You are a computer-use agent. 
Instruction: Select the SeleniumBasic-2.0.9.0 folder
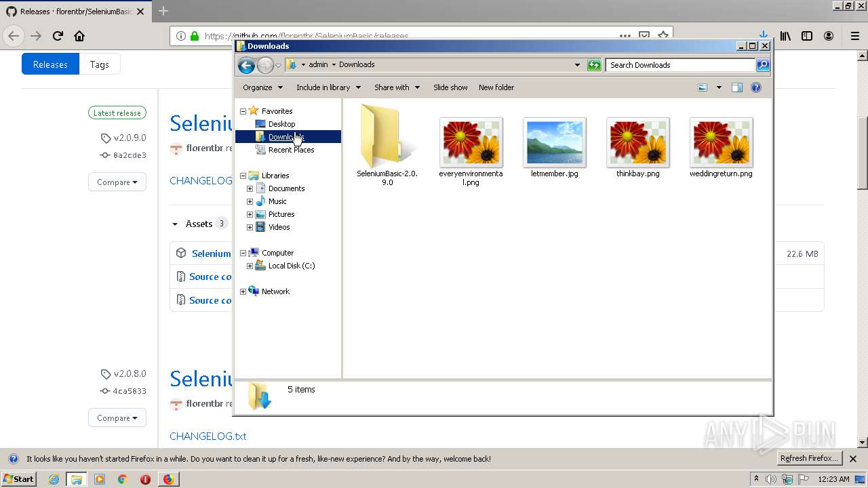(387, 146)
